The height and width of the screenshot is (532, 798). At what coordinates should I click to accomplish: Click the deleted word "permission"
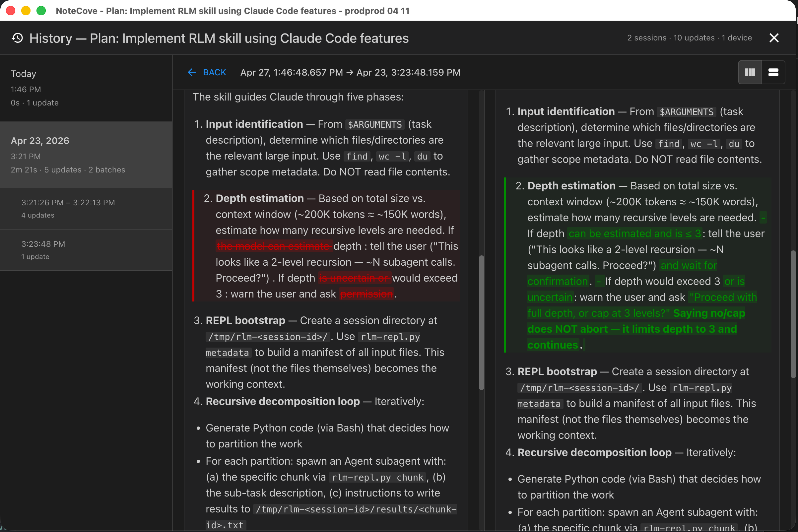(366, 294)
